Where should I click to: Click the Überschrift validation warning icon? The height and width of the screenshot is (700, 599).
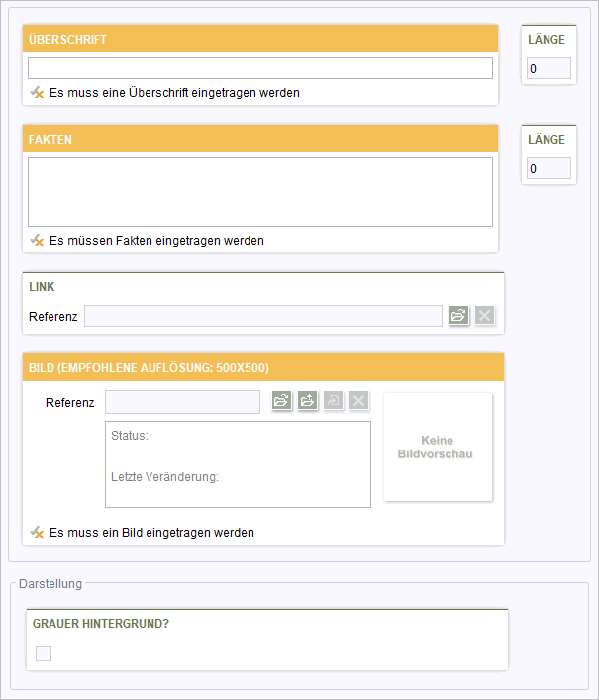pos(37,92)
